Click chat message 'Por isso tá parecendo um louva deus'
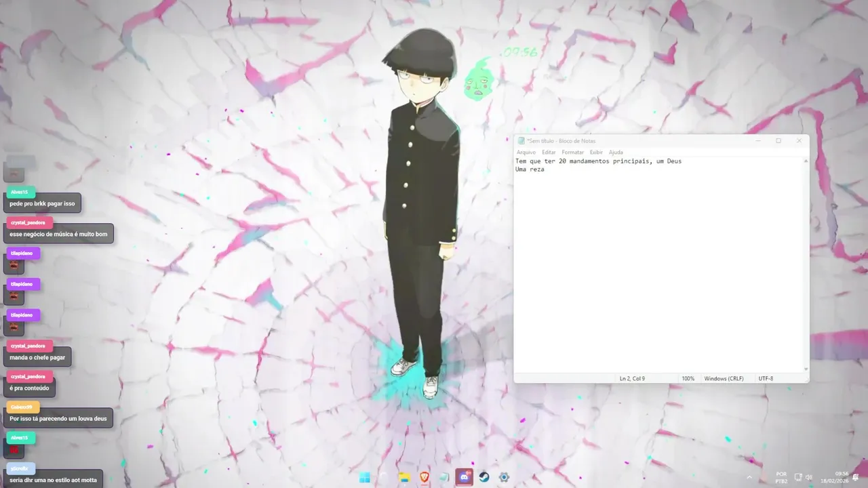This screenshot has width=868, height=488. pos(58,419)
